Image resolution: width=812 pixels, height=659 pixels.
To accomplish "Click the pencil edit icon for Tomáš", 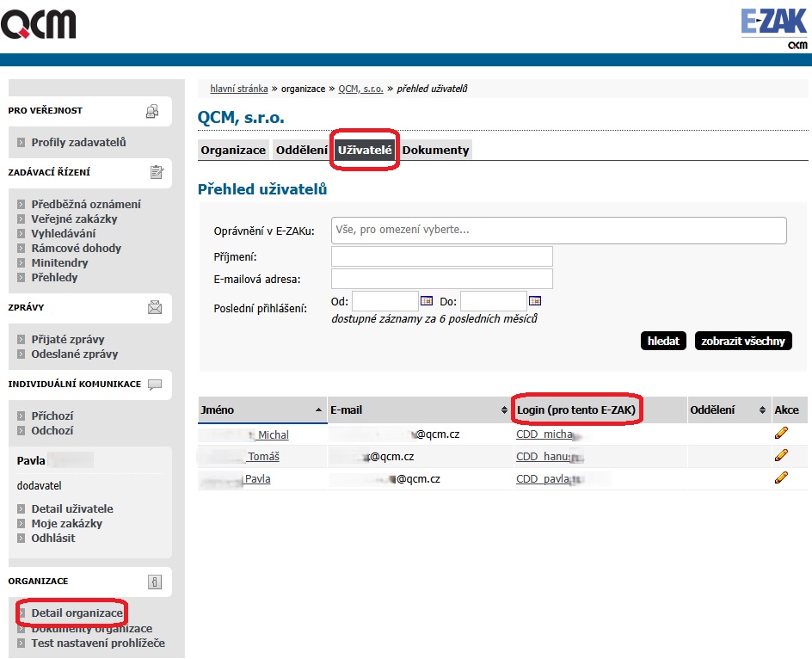I will (x=781, y=456).
